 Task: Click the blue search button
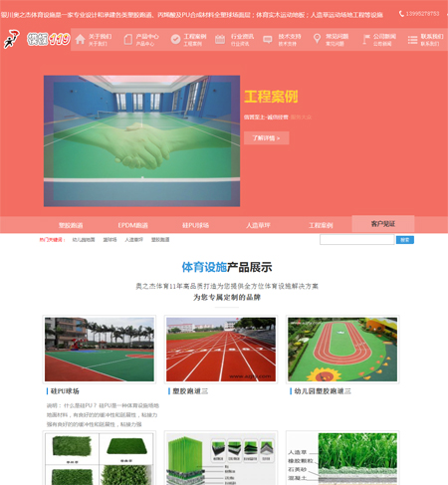click(405, 240)
